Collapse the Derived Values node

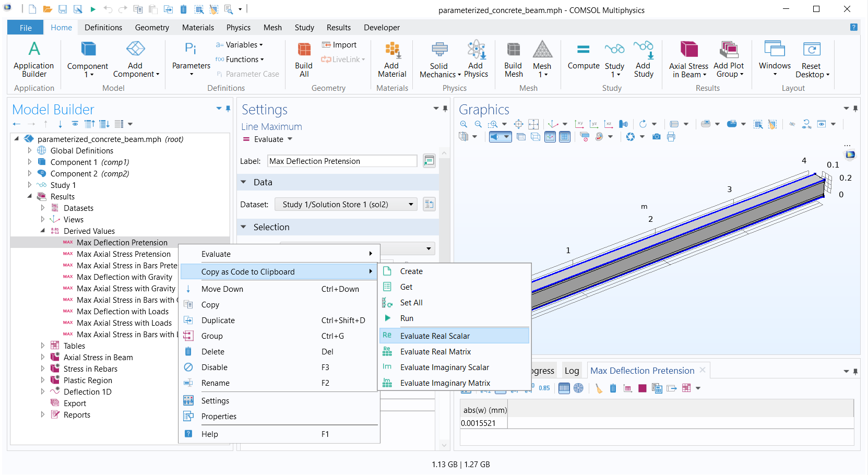[43, 231]
